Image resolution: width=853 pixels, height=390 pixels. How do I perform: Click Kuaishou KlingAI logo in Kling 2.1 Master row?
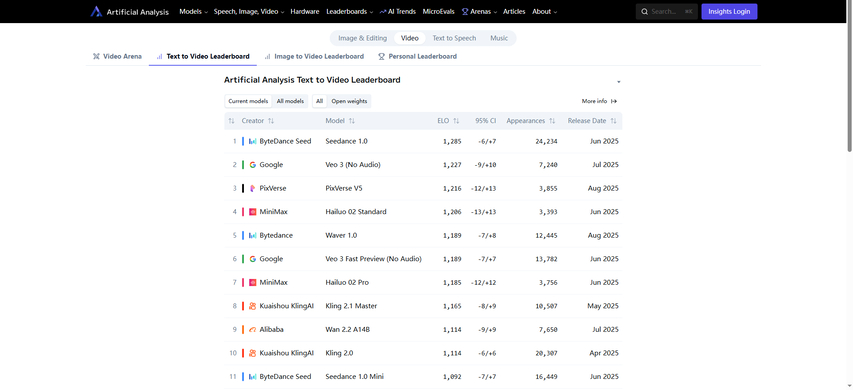252,306
